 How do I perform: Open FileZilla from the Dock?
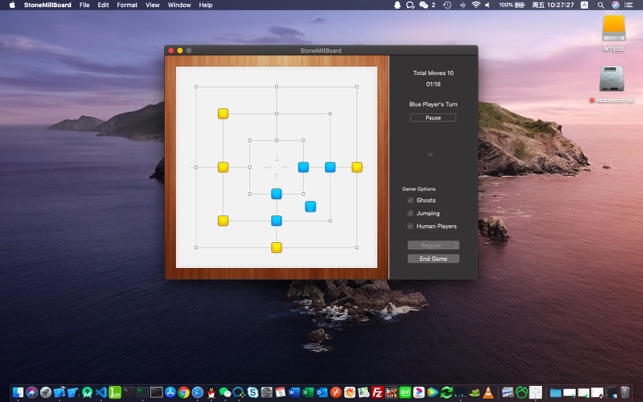(x=377, y=392)
